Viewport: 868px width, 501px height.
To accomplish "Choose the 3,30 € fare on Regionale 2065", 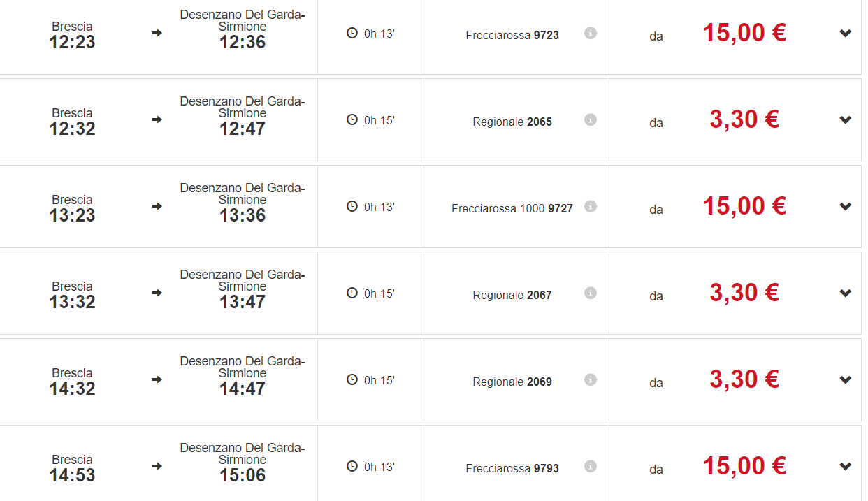I will 744,119.
